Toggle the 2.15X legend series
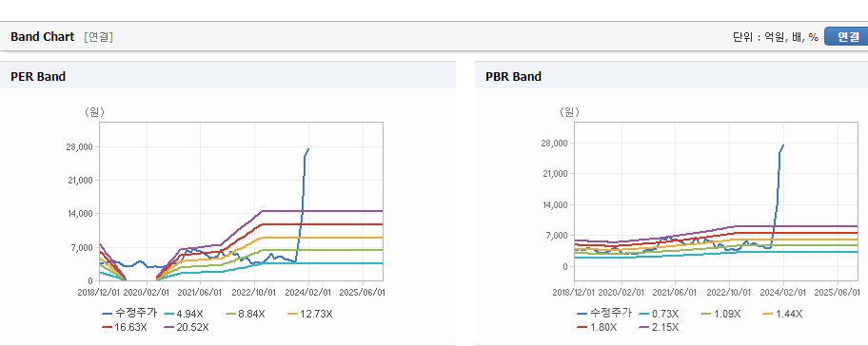This screenshot has width=868, height=346. click(659, 327)
